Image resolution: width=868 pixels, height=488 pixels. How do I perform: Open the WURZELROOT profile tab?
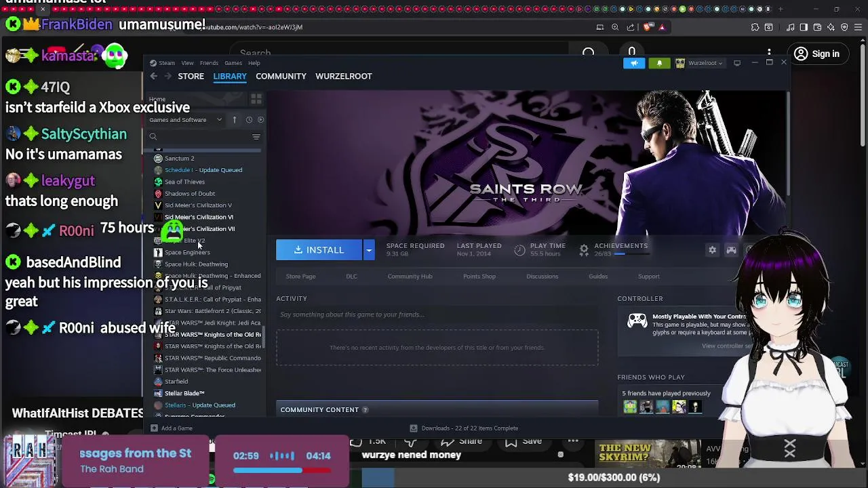344,76
